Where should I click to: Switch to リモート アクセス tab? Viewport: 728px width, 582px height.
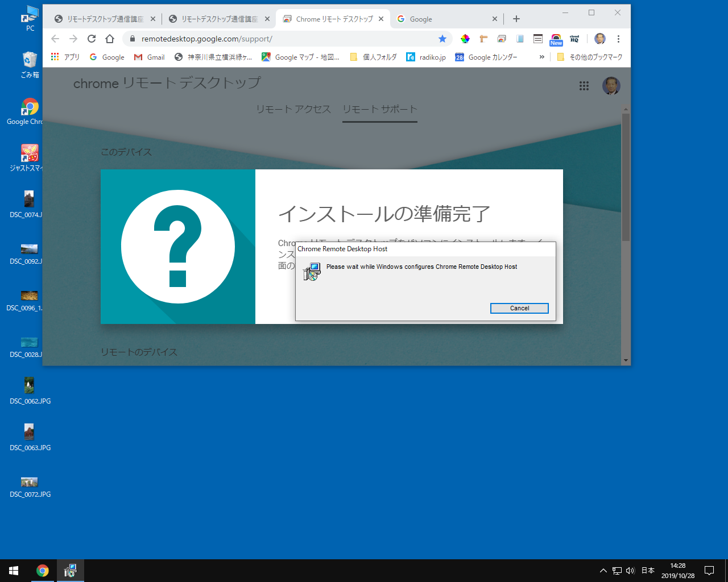(293, 109)
